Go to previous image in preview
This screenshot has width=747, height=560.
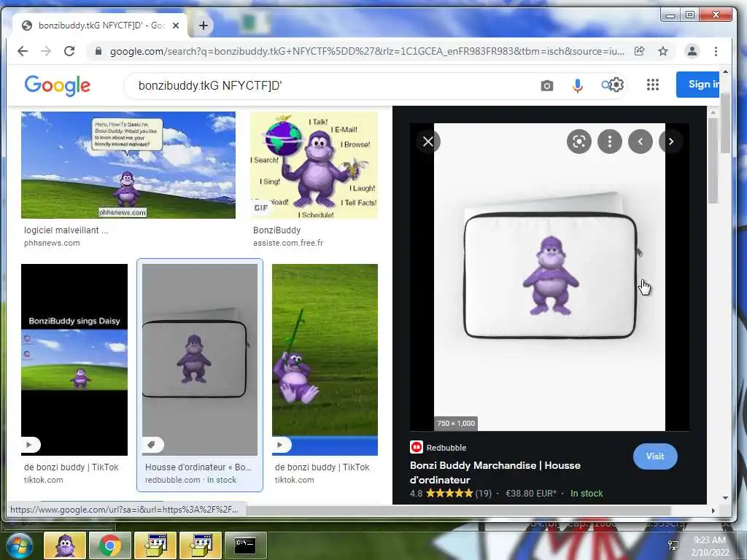[640, 141]
